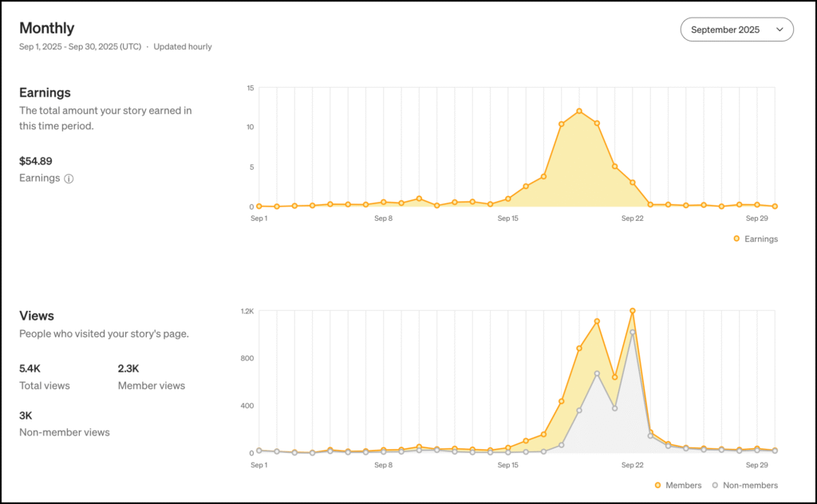
Task: Click the Sep 22 label on the earnings axis
Action: point(633,218)
